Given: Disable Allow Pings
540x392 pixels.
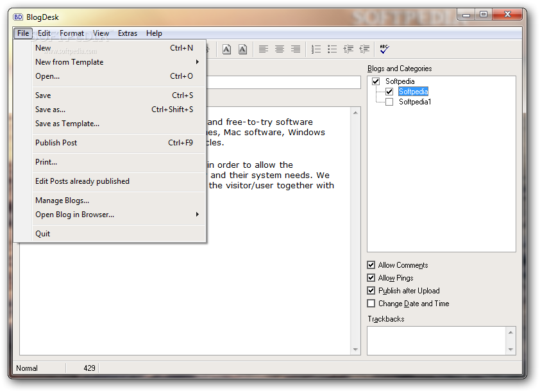Looking at the screenshot, I should tap(371, 277).
